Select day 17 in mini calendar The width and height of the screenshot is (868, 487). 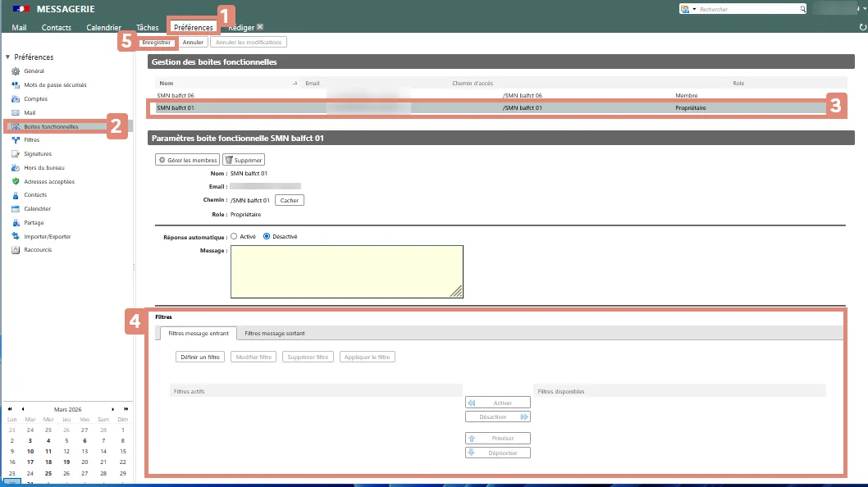(x=30, y=462)
